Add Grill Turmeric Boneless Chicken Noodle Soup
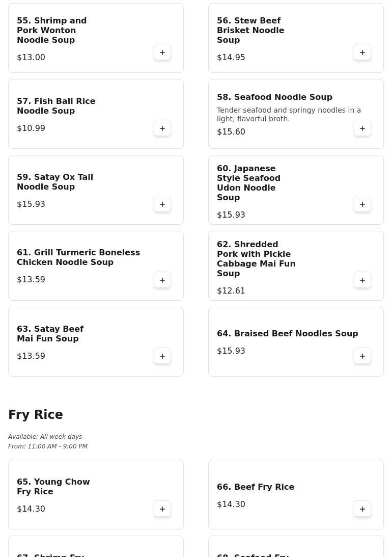The image size is (392, 557). [x=162, y=280]
